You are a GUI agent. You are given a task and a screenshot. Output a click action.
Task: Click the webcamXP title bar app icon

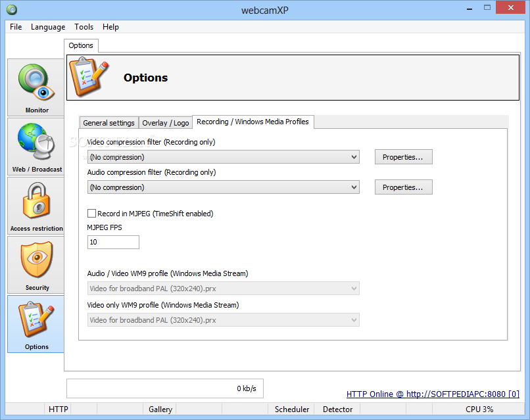click(x=12, y=9)
